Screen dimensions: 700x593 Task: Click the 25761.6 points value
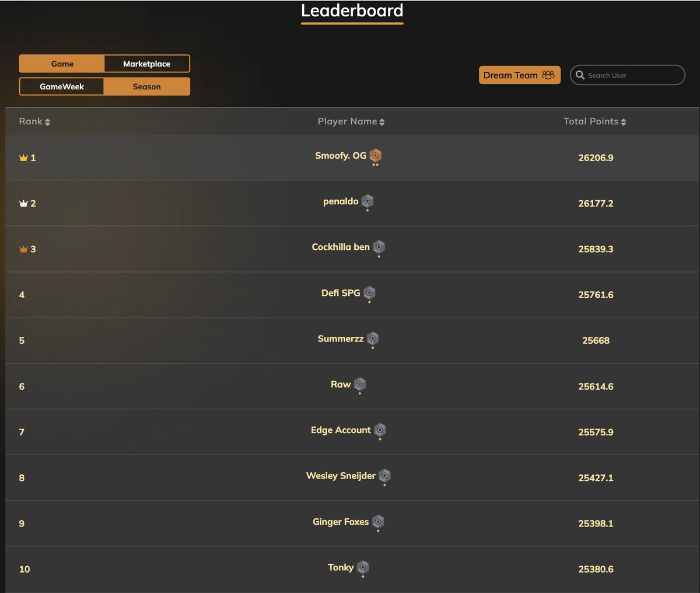pyautogui.click(x=596, y=295)
